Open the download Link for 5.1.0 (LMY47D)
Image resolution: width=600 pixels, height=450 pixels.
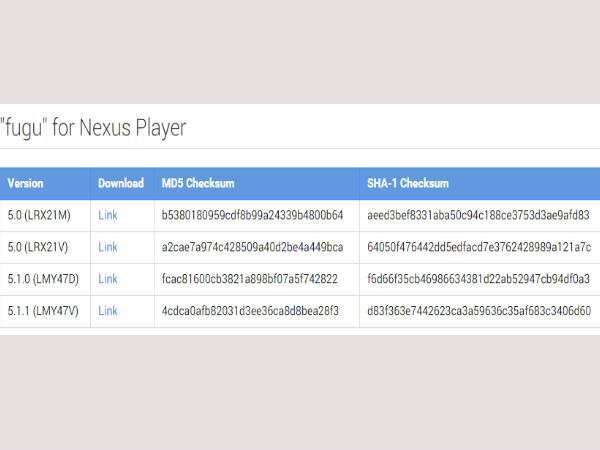[x=108, y=279]
